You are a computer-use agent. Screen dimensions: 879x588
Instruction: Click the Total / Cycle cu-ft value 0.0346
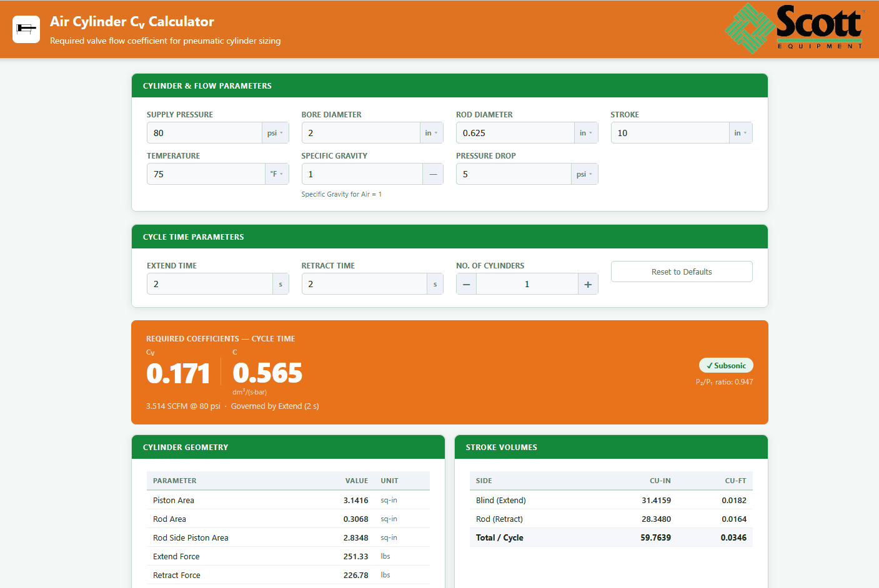pyautogui.click(x=733, y=537)
